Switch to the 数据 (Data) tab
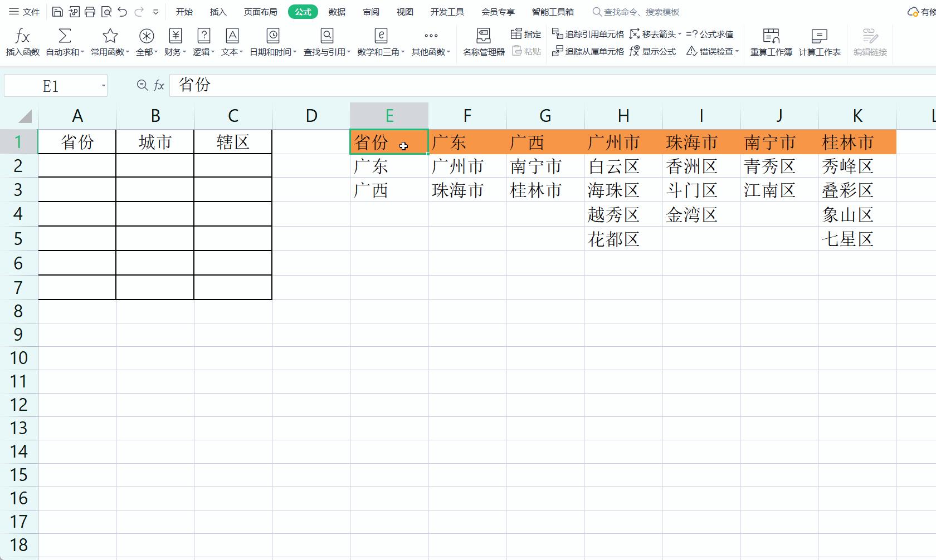Viewport: 936px width, 560px height. point(337,12)
